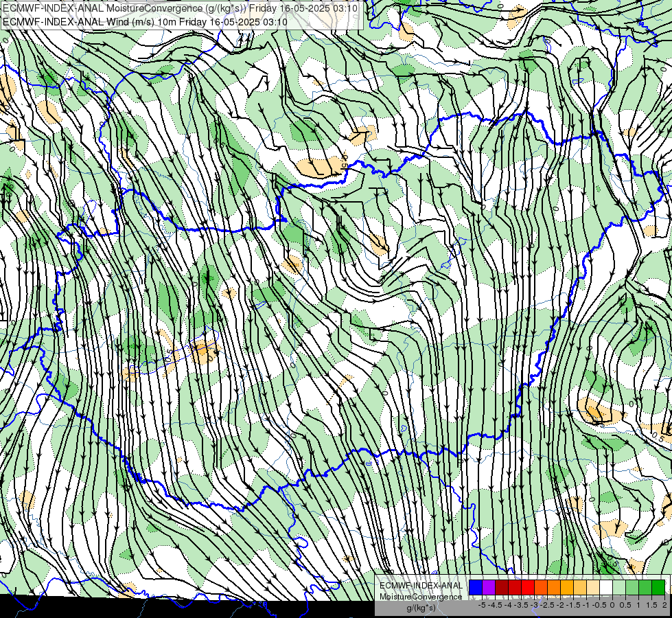Click the legend tick value -2.5
The image size is (672, 618).
click(x=547, y=605)
